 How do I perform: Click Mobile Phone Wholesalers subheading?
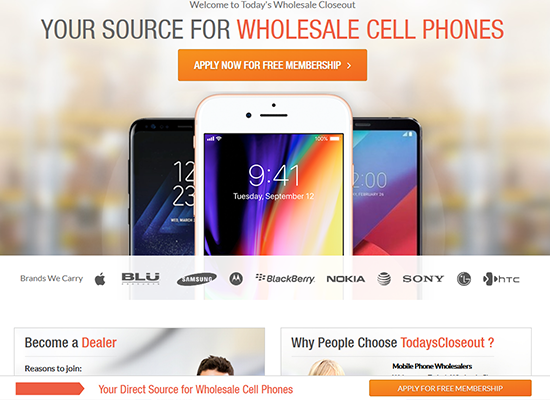pos(432,366)
